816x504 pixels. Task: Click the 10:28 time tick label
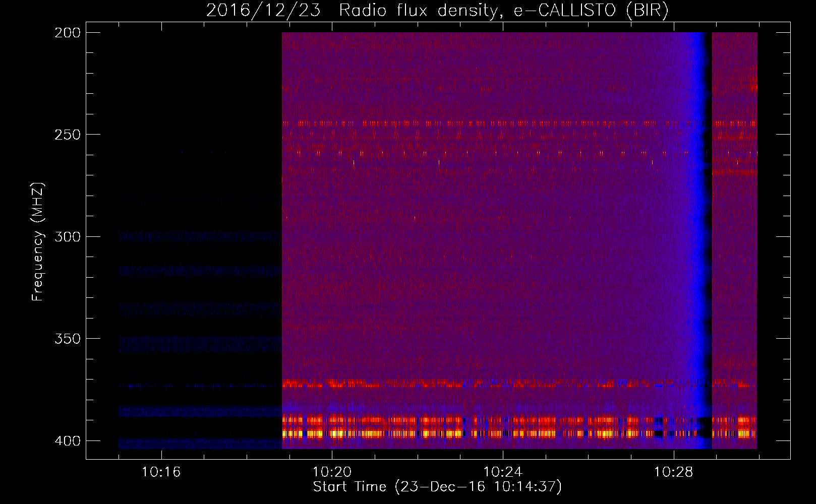(x=674, y=472)
